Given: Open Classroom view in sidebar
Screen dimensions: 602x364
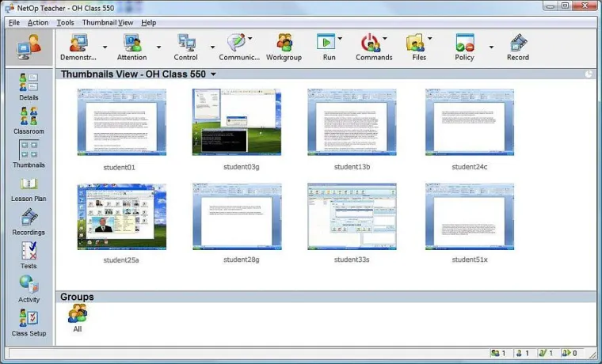Looking at the screenshot, I should pos(29,119).
